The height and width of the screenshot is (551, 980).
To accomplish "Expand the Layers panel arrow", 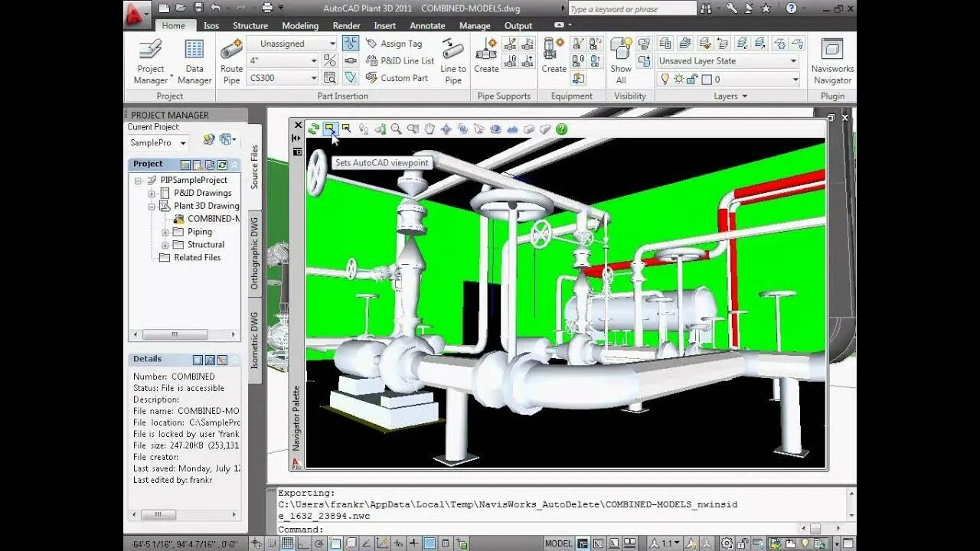I will 744,96.
